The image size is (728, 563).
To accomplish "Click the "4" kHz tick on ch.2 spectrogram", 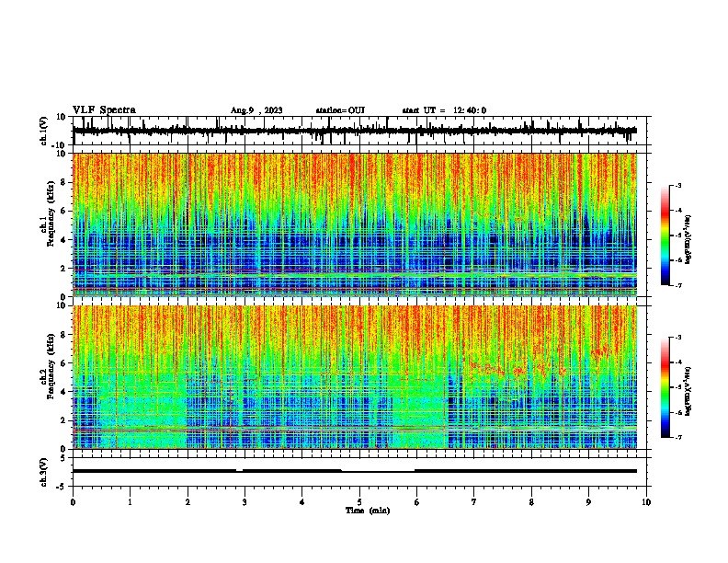I will coord(64,392).
